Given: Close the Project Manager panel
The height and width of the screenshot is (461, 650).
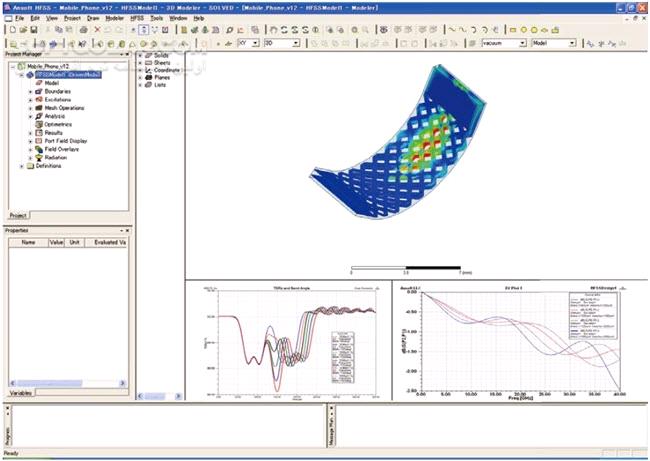Looking at the screenshot, I should tap(128, 55).
